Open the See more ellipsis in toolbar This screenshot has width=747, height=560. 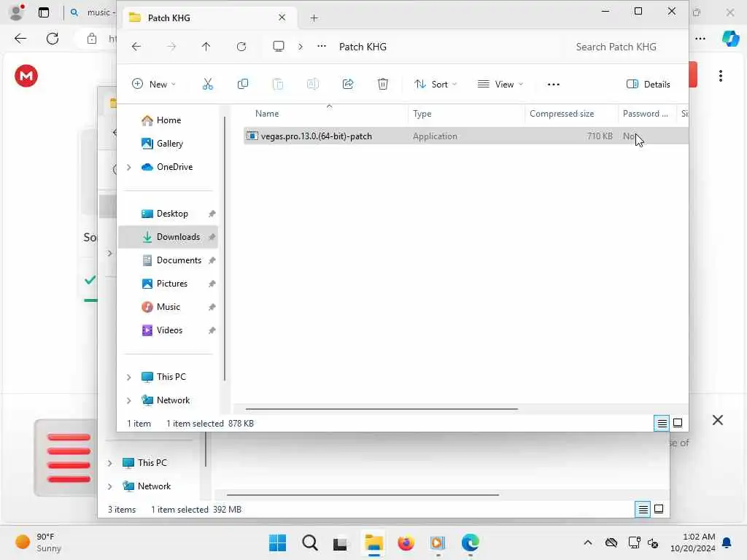553,85
